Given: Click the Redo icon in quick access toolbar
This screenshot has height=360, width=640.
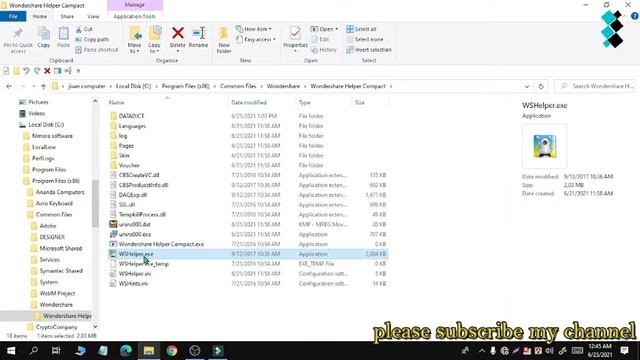Looking at the screenshot, I should click(x=37, y=71).
